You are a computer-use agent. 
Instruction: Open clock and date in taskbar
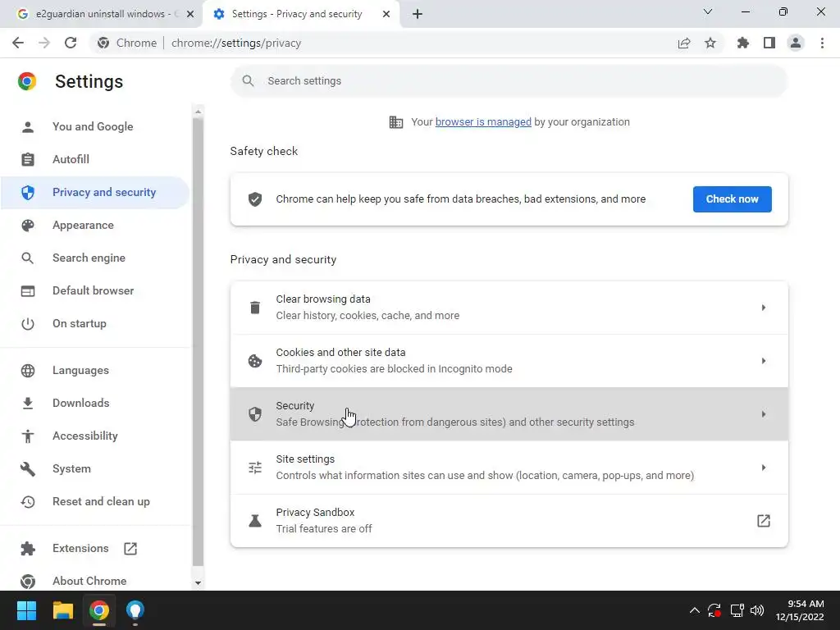click(800, 610)
